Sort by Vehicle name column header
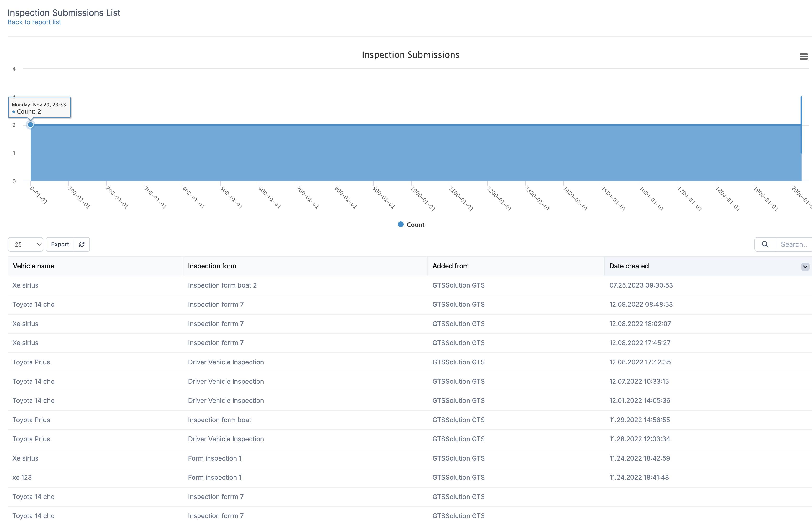812x525 pixels. click(x=33, y=266)
